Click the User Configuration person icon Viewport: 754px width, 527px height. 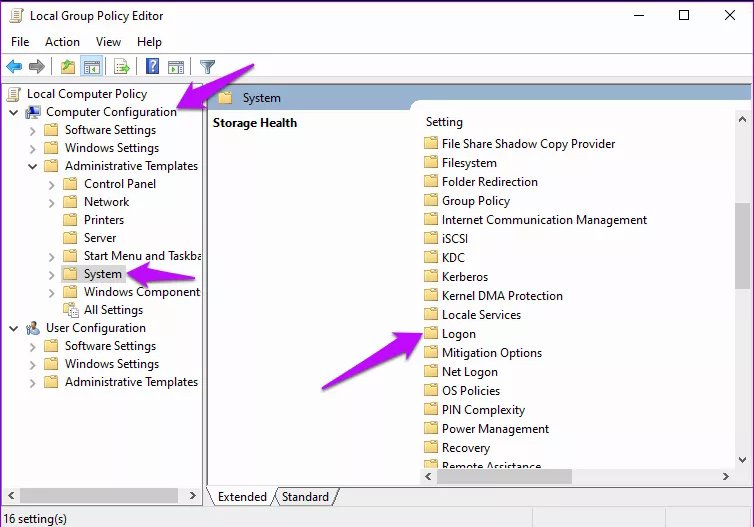tap(33, 328)
